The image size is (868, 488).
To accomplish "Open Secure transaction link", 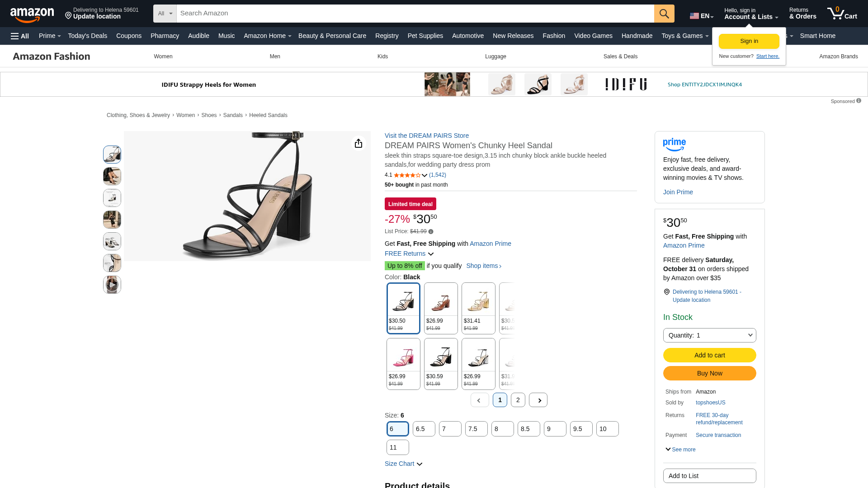I will click(x=718, y=436).
